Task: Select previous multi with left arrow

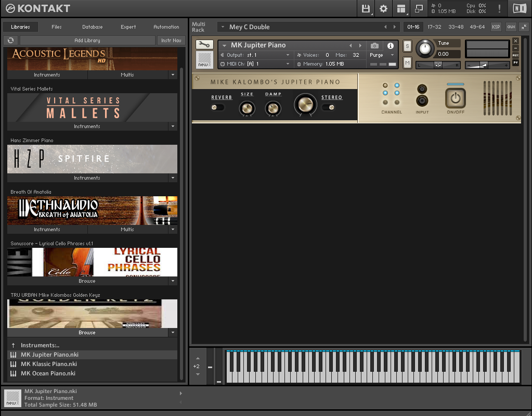Action: 385,27
